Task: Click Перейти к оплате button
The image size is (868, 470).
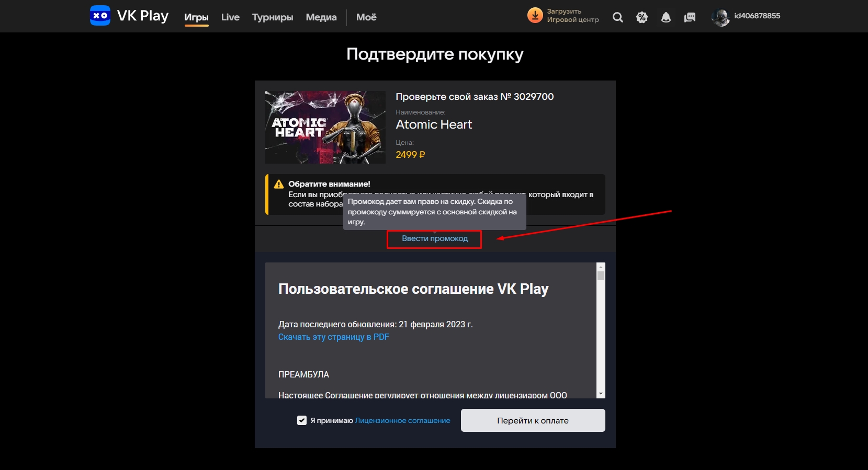Action: pos(533,420)
